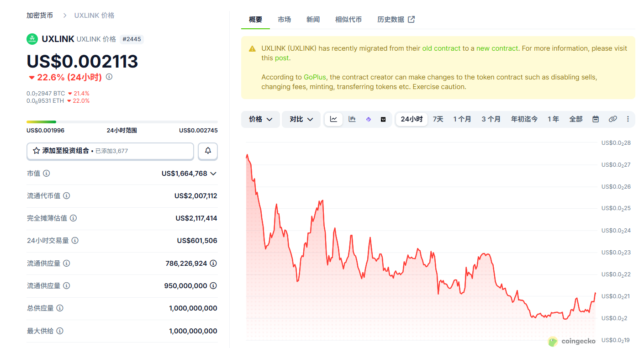
Task: Select the 3个月 time range
Action: [x=491, y=119]
